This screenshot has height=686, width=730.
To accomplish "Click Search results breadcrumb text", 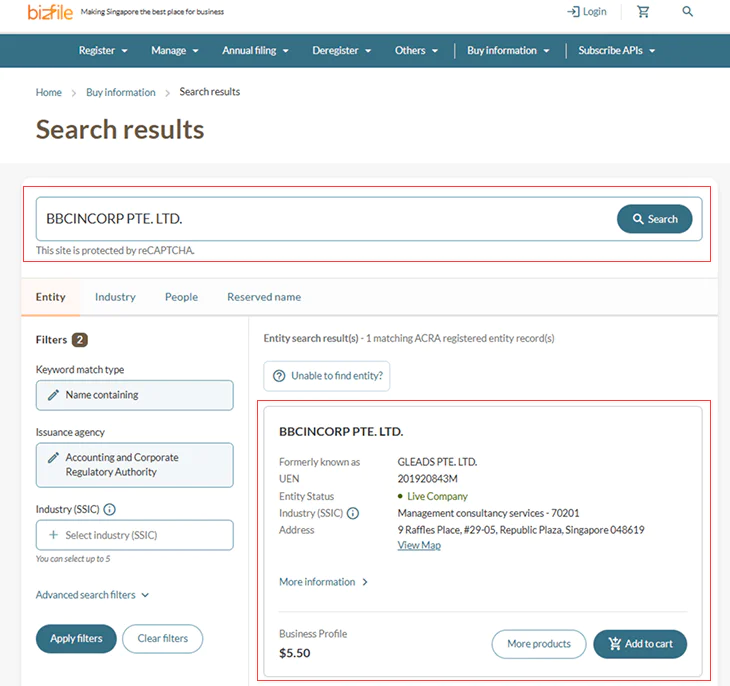I will click(210, 92).
